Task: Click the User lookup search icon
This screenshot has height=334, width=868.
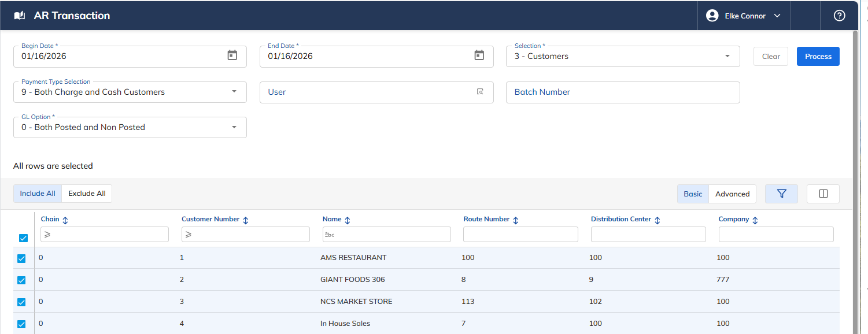Action: tap(479, 92)
